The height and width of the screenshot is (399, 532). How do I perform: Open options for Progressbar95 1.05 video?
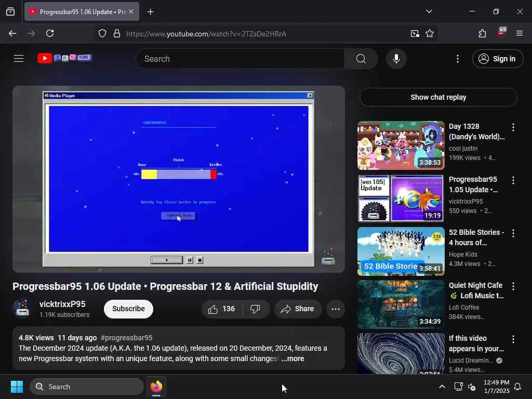pyautogui.click(x=513, y=180)
